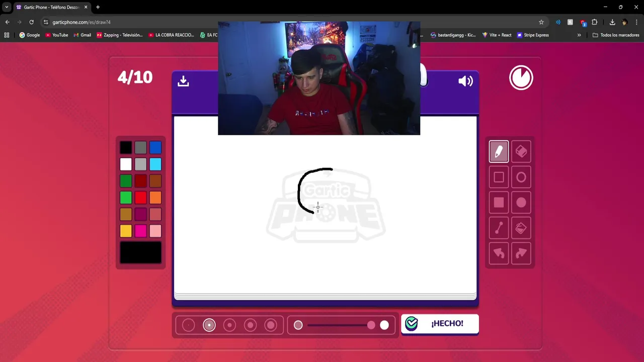Viewport: 644px width, 362px height.
Task: Select the fourth brush size
Action: 250,325
